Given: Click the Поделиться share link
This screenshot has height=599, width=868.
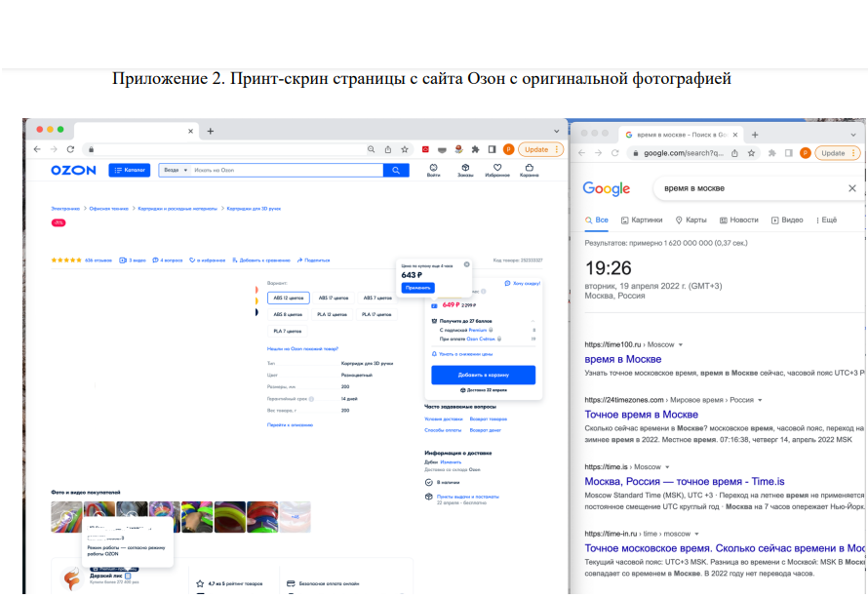Looking at the screenshot, I should pyautogui.click(x=314, y=260).
